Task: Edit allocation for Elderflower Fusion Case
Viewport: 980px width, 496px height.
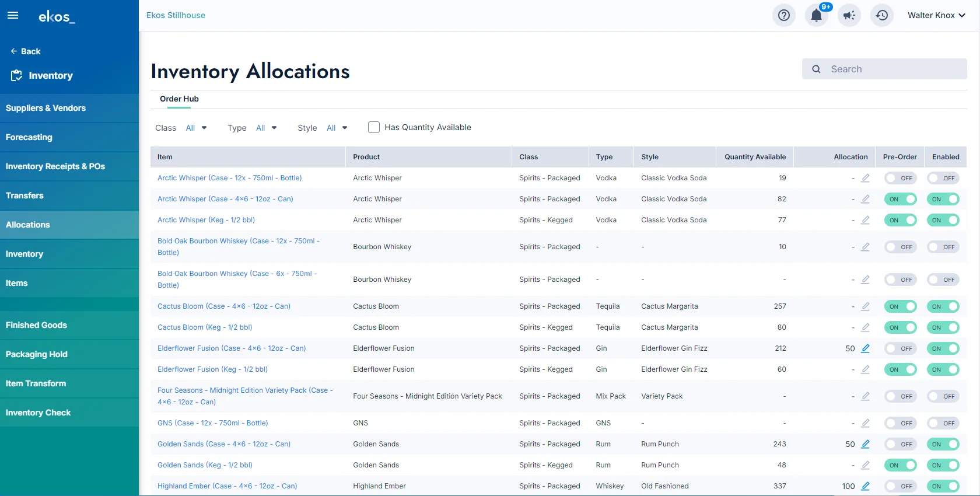Action: [x=866, y=348]
